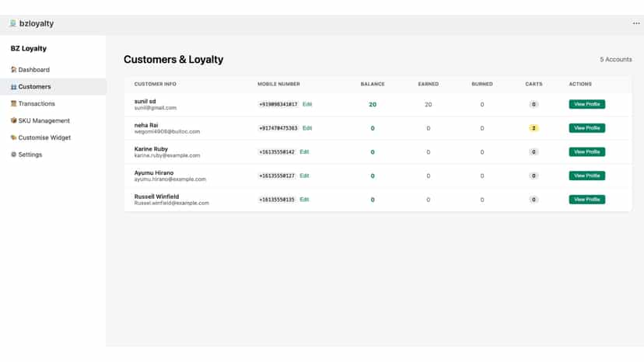
Task: View Profile for sunil sd
Action: click(x=587, y=104)
